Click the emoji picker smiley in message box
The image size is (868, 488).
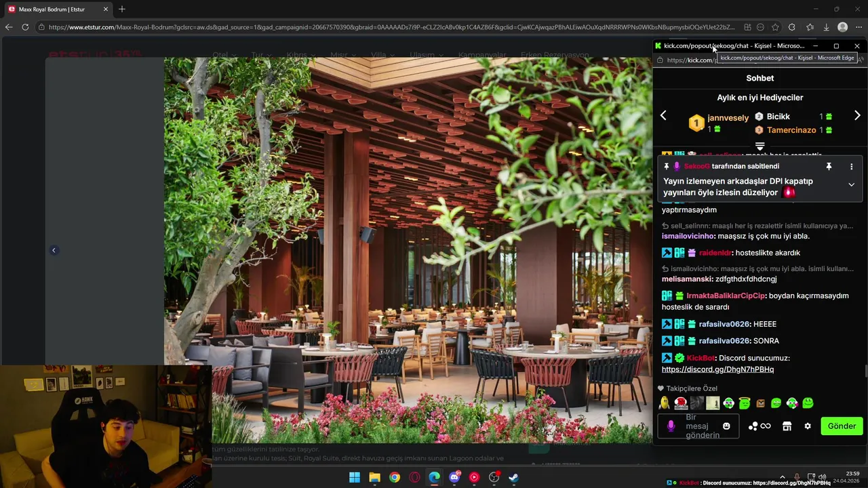pos(726,426)
